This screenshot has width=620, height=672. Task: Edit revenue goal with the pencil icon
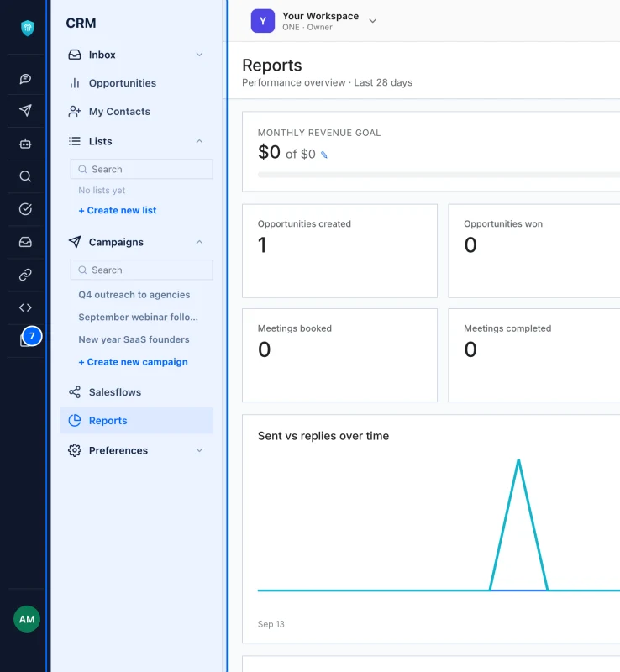324,155
